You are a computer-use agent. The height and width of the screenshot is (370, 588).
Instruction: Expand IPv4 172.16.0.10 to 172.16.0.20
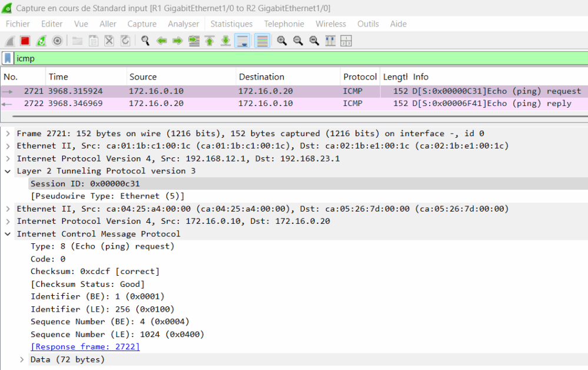8,222
